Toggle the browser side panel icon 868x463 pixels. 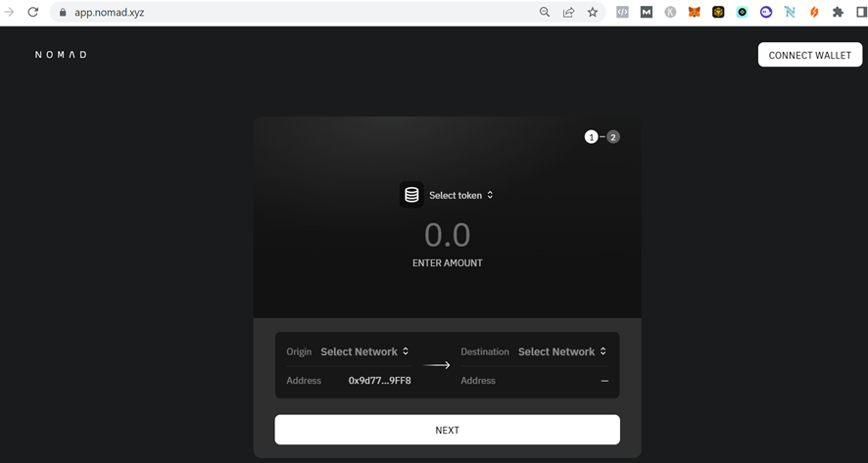pyautogui.click(x=861, y=12)
